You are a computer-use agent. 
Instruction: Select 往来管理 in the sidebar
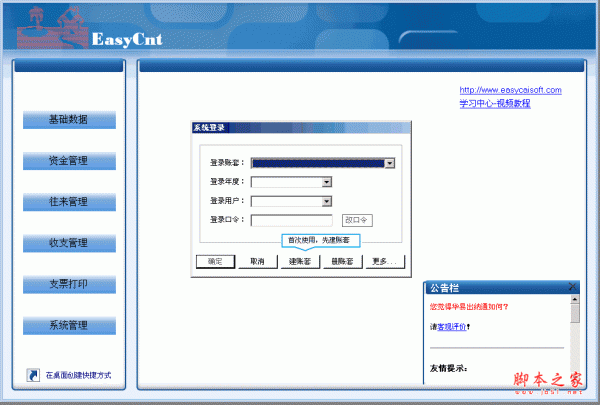click(69, 202)
